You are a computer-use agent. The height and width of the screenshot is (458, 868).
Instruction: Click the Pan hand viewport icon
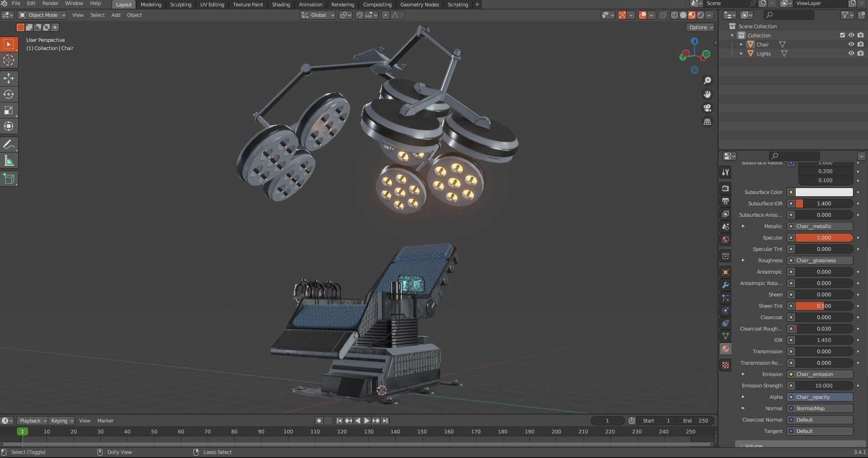coord(707,94)
